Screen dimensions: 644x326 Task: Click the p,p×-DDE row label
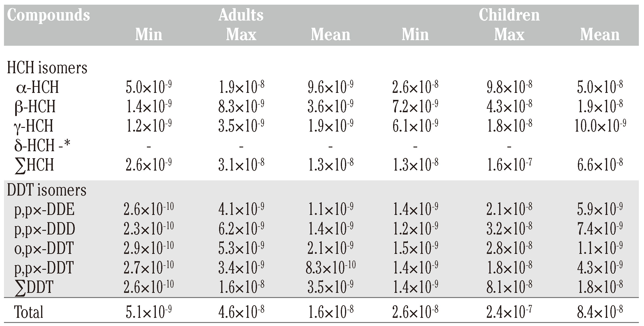[x=45, y=209]
